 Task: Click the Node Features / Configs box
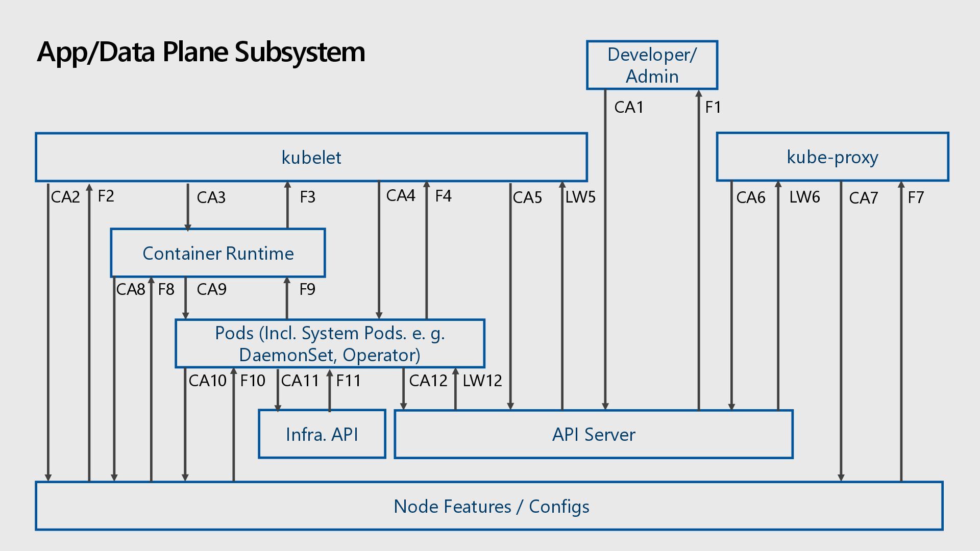click(x=489, y=506)
